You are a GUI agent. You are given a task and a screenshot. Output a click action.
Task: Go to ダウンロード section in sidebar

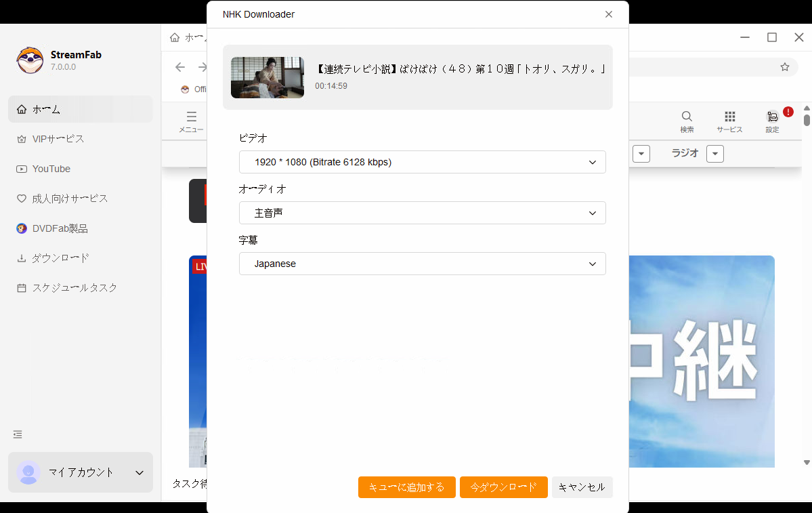tap(60, 258)
